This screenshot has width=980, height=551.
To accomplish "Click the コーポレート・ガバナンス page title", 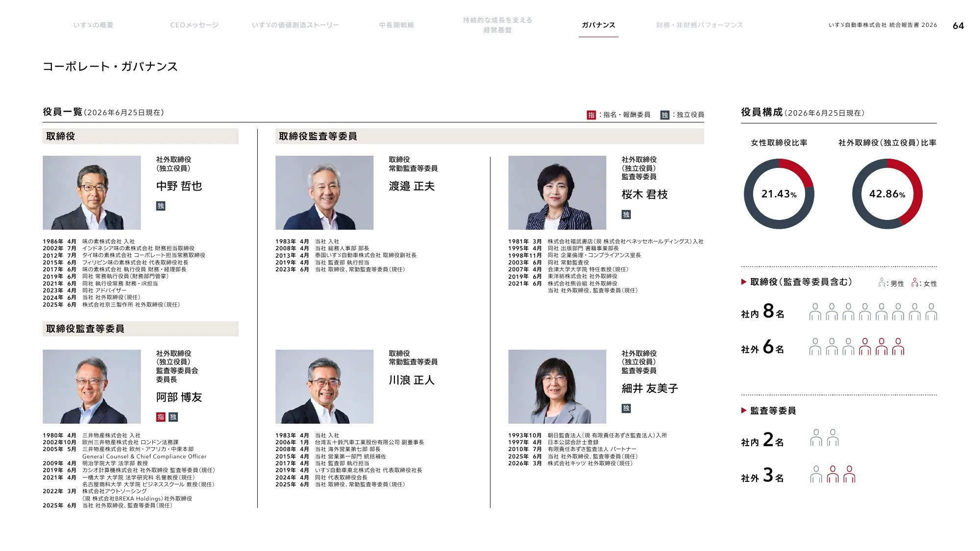I will [x=110, y=67].
